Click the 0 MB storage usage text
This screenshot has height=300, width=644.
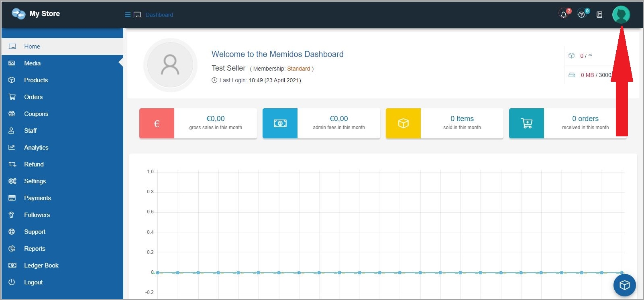tap(587, 75)
